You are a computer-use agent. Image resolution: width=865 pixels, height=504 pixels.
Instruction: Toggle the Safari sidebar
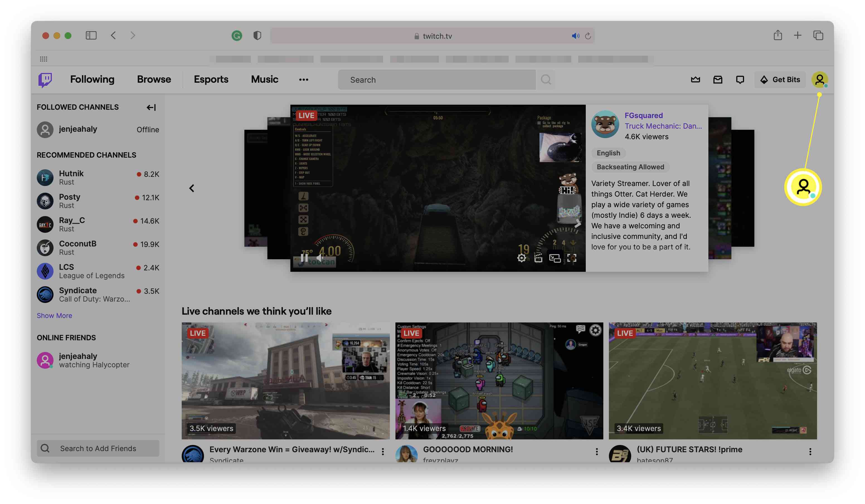91,35
